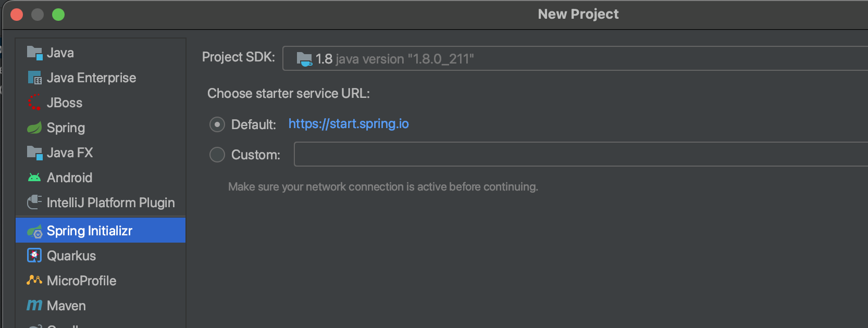Choose the Java FX project type

point(101,153)
